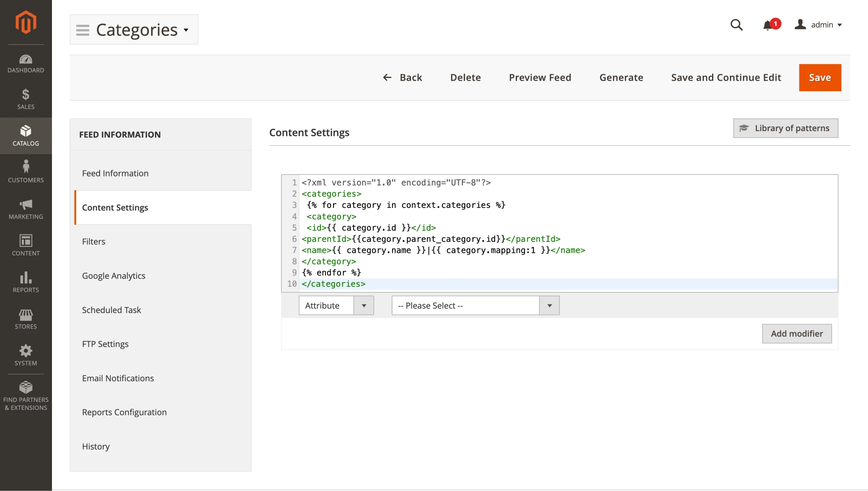Screen dimensions: 868x491
Task: Expand the Categories title dropdown
Action: [x=186, y=30]
